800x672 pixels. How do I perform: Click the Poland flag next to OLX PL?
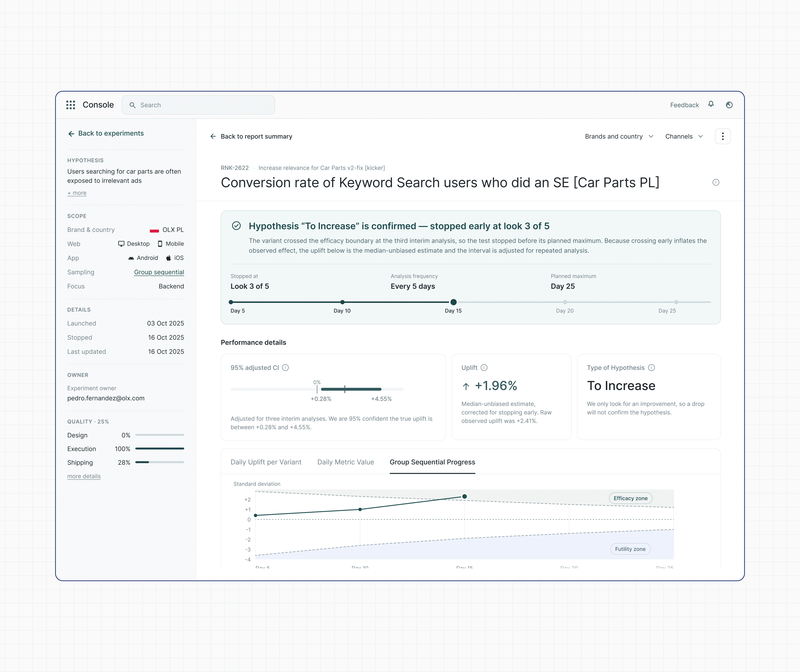pos(154,230)
